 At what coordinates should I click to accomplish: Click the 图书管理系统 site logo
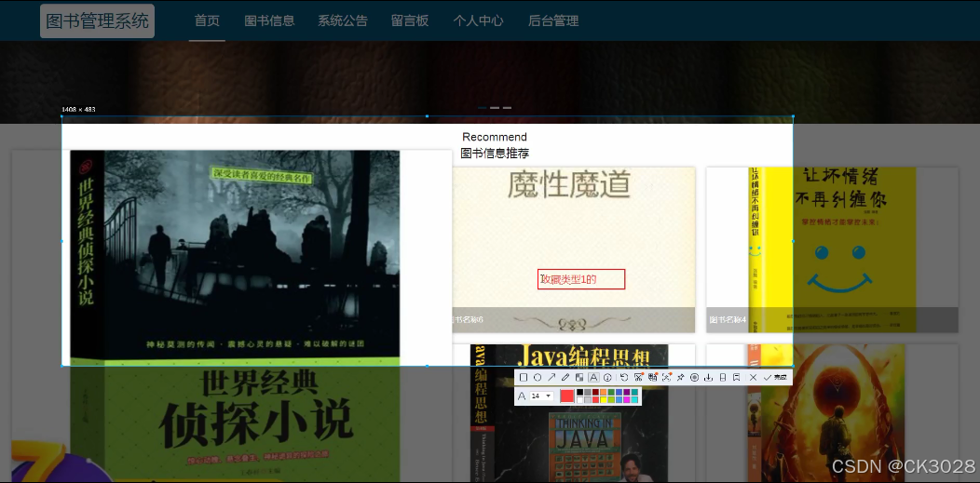point(97,20)
